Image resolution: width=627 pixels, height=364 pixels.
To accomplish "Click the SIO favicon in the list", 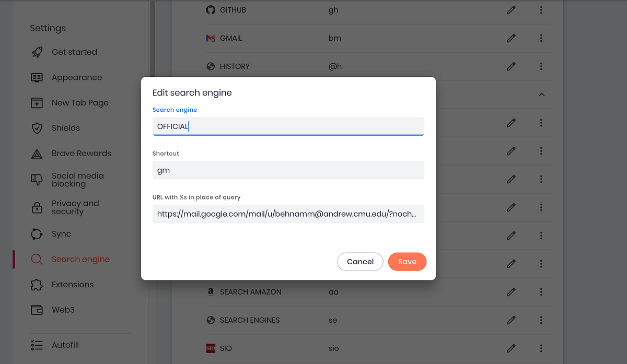I will [211, 348].
